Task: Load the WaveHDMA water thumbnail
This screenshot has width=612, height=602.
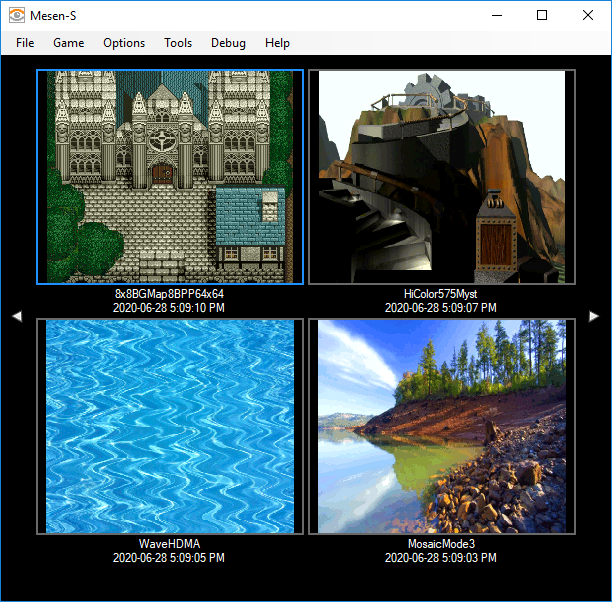Action: [x=170, y=427]
